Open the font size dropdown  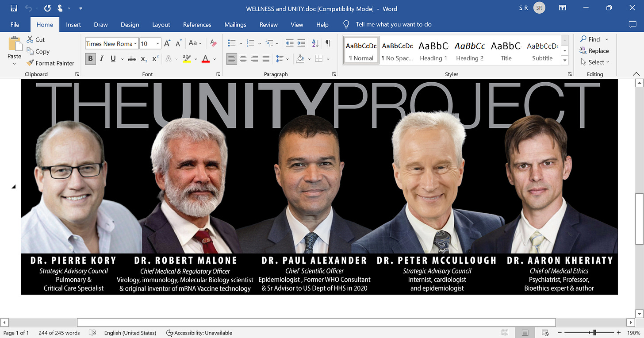(158, 43)
